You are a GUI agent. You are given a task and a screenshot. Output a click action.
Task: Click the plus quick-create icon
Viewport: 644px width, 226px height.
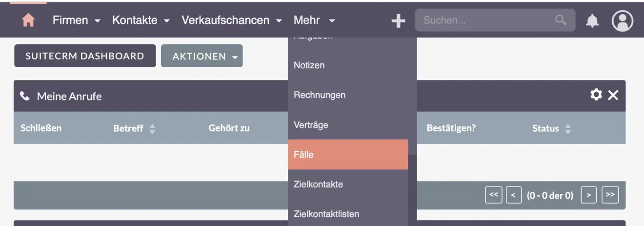(399, 20)
